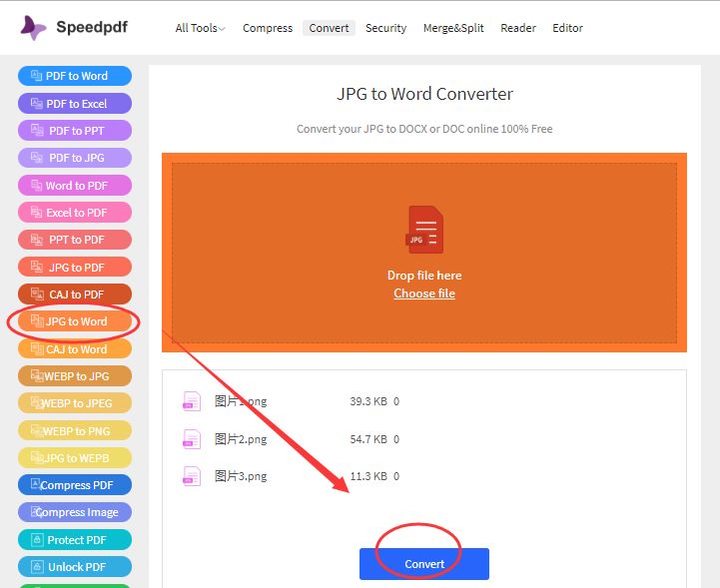
Task: Open the PPT to PDF converter
Action: coord(75,240)
